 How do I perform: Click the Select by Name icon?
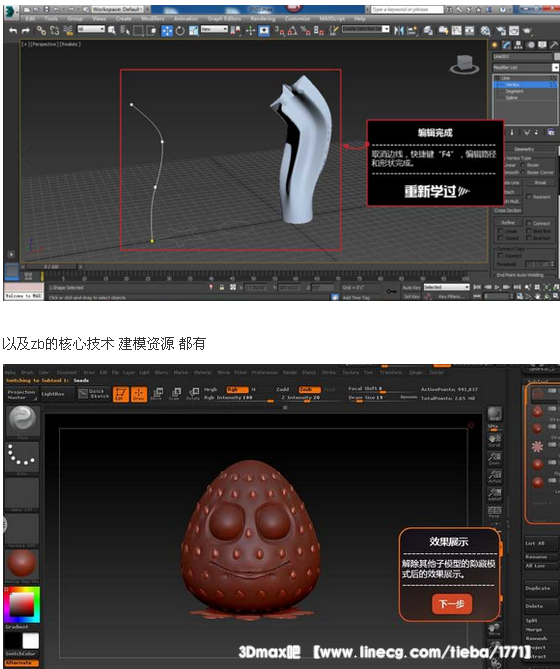125,30
